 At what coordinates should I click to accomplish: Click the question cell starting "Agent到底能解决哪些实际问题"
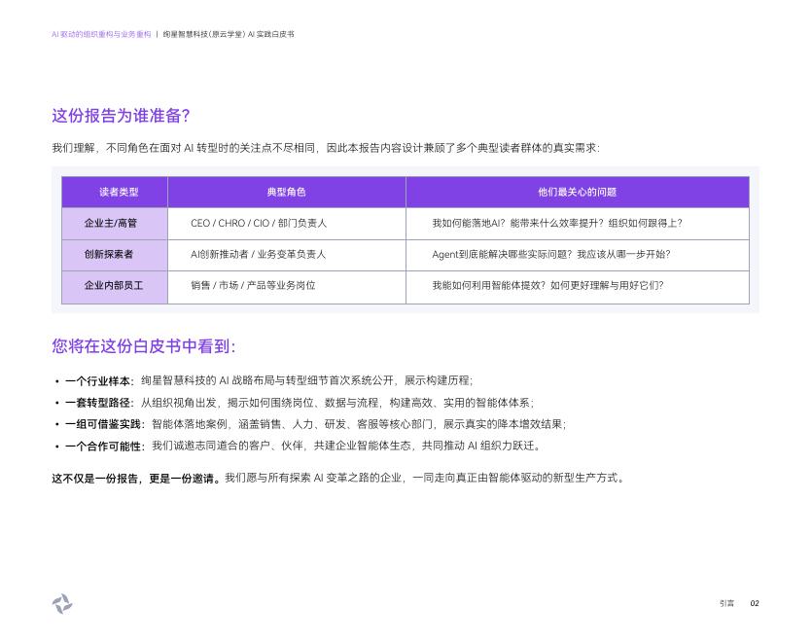click(550, 254)
